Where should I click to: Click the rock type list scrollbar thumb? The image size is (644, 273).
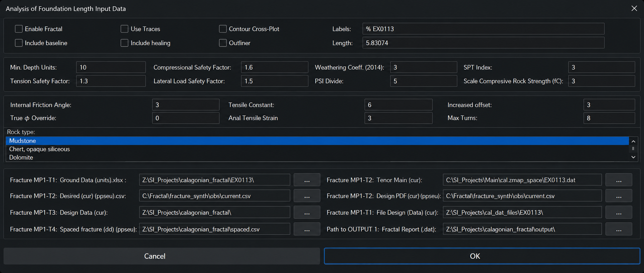633,149
